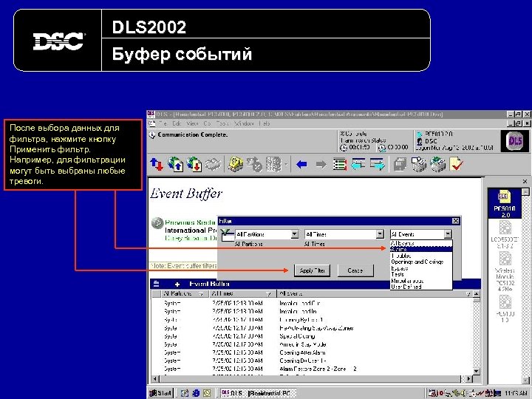Open All Events column header filter arrow
Image resolution: width=532 pixels, height=399 pixels.
coord(468,294)
